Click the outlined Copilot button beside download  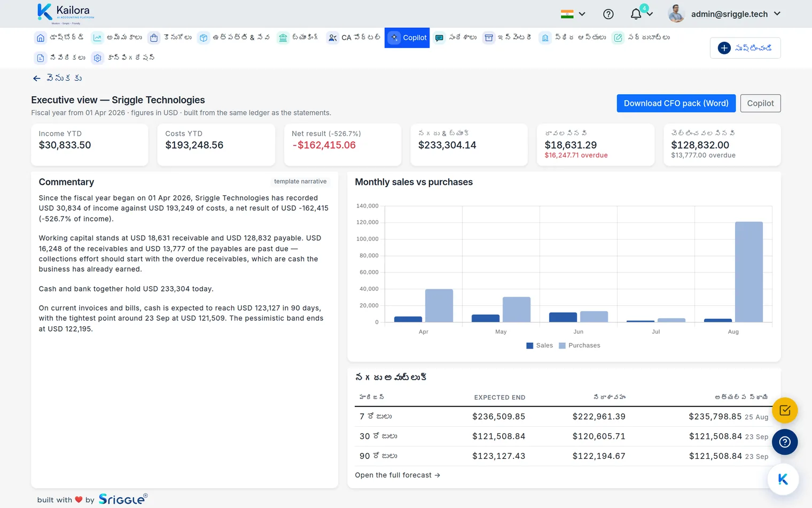pos(761,103)
